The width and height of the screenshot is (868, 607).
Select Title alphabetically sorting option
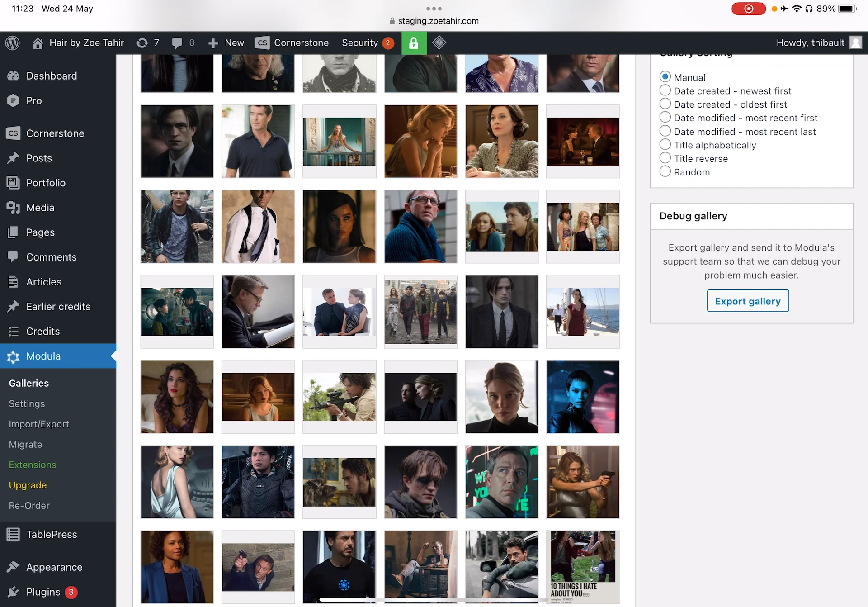[x=665, y=145]
